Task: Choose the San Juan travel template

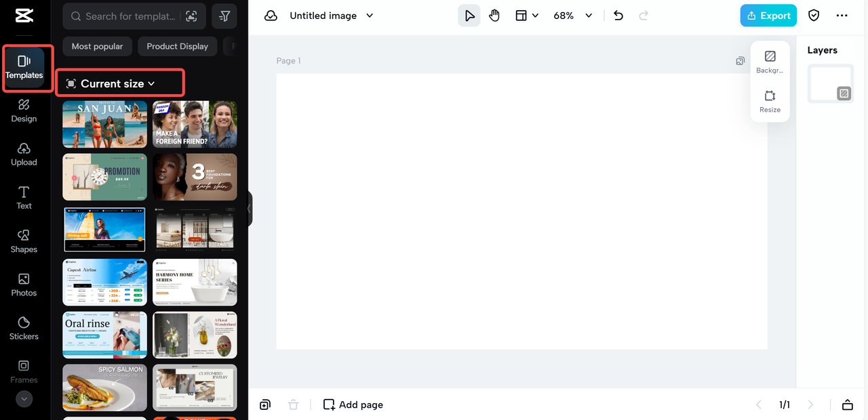Action: click(x=104, y=125)
